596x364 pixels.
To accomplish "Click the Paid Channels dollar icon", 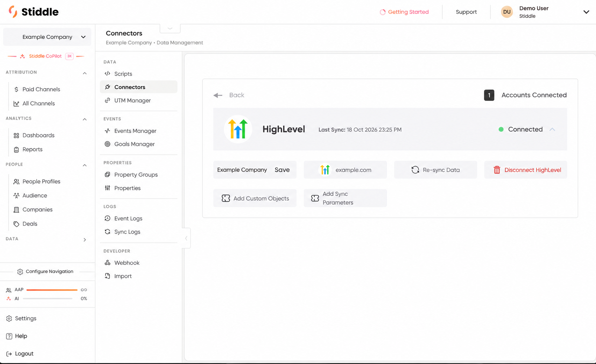I will pos(16,90).
